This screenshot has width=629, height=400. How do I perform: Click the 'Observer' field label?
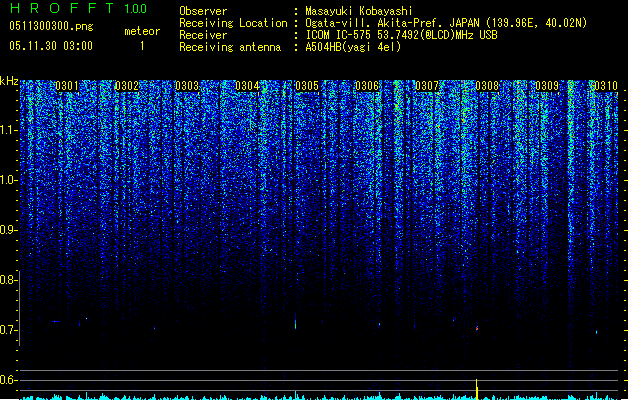click(x=203, y=11)
